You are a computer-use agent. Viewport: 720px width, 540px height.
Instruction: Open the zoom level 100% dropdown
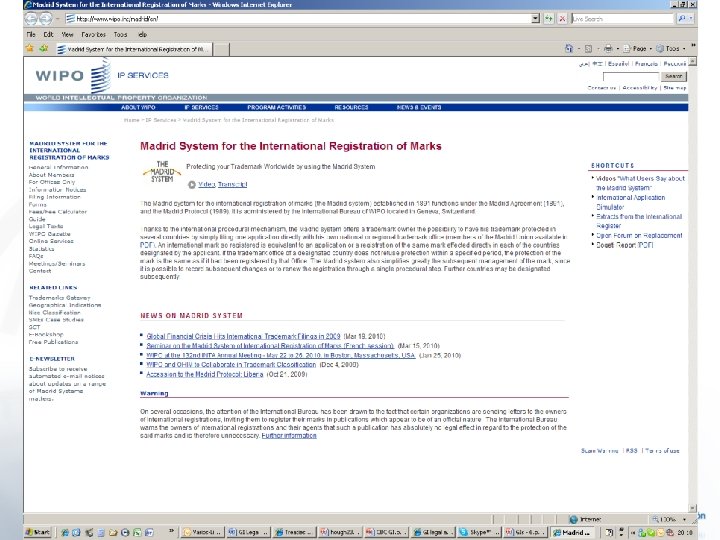click(x=684, y=519)
